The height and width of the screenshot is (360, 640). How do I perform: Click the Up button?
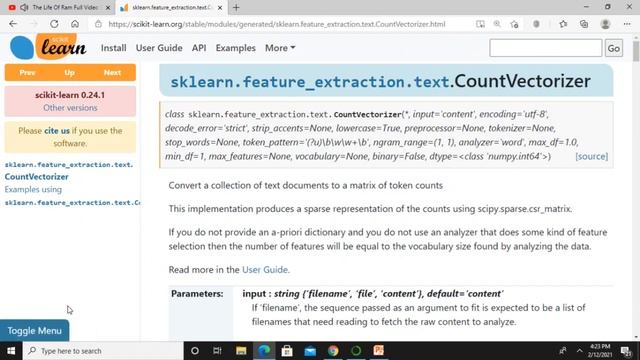[69, 73]
